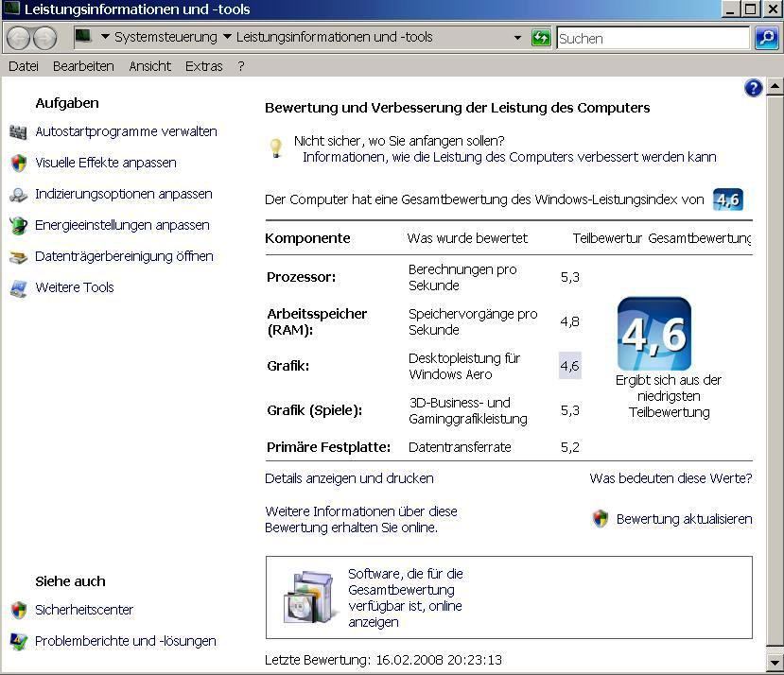Viewport: 784px width, 675px height.
Task: Open the Ansicht menu
Action: [x=150, y=66]
